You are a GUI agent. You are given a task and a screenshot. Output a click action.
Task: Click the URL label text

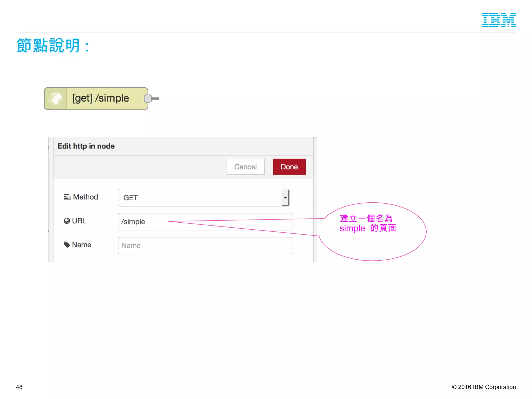[79, 221]
